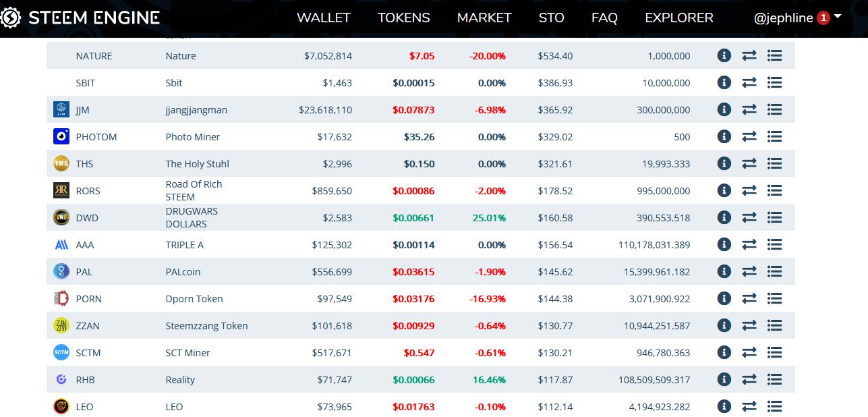Click trade arrows icon for NATURE row

click(x=749, y=55)
